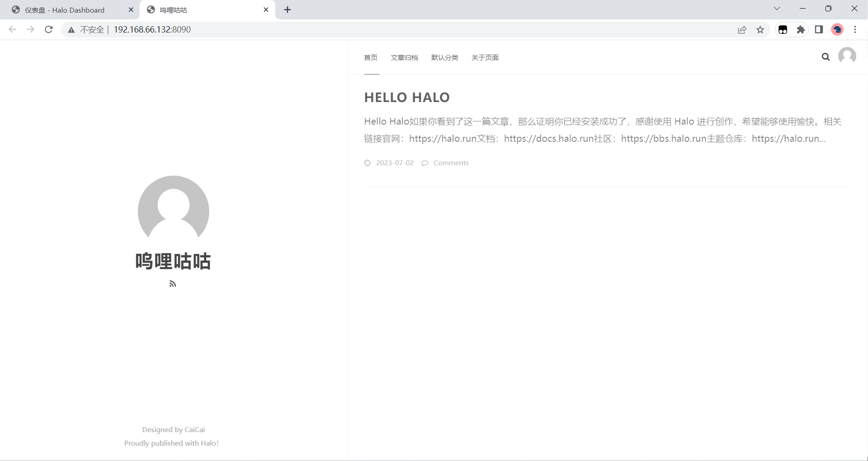Open the Tampermonkey-style extension icon
Image resolution: width=868 pixels, height=461 pixels.
pos(783,30)
